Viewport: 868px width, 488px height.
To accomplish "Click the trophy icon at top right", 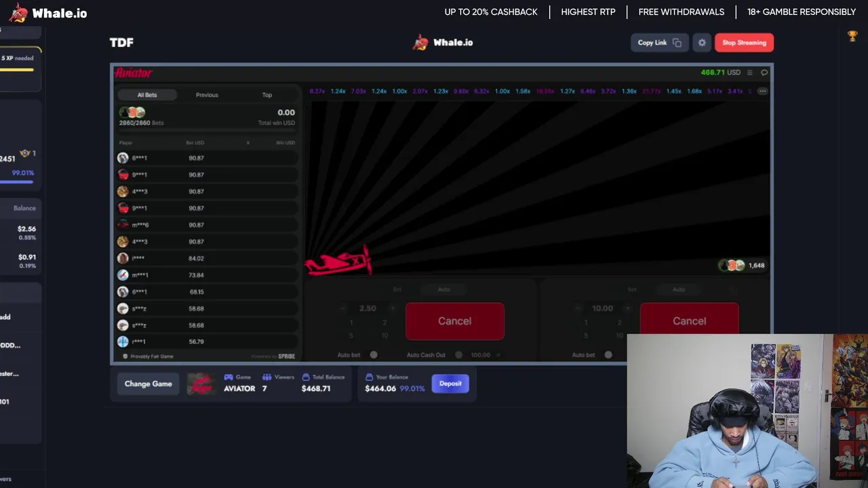I will (852, 36).
